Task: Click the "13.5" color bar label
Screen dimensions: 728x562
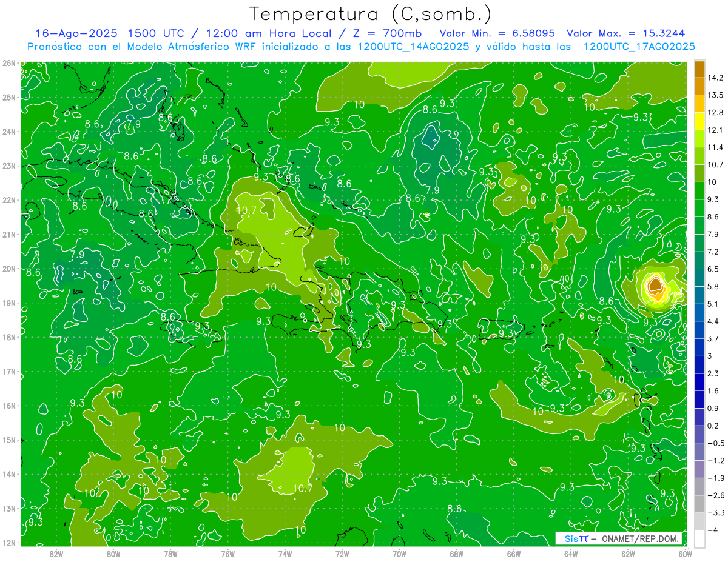Action: [x=715, y=95]
